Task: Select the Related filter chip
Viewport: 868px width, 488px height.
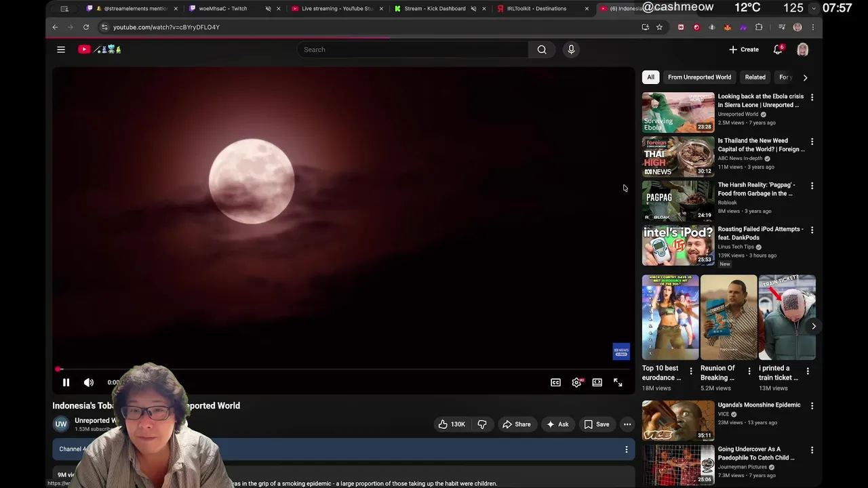Action: [x=755, y=77]
